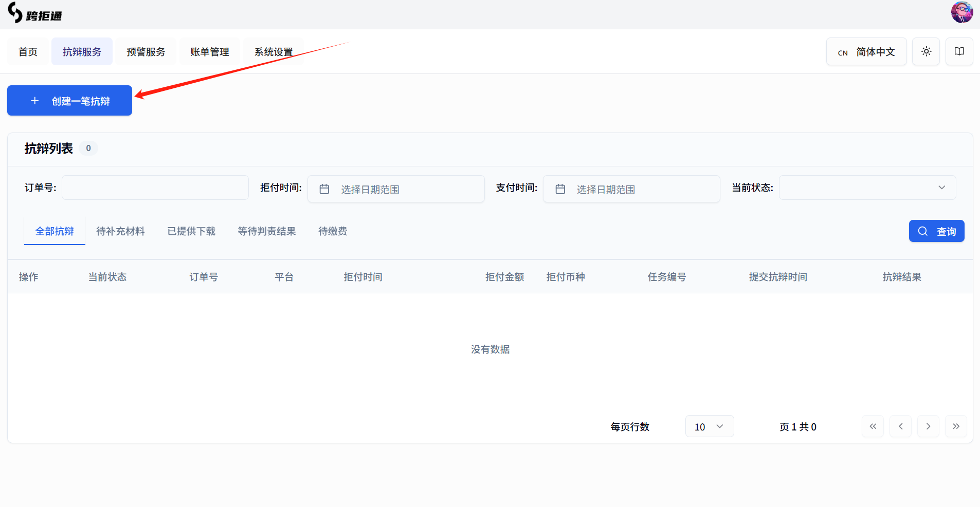Viewport: 980px width, 507px height.
Task: Click the 订单号 column header
Action: point(204,277)
